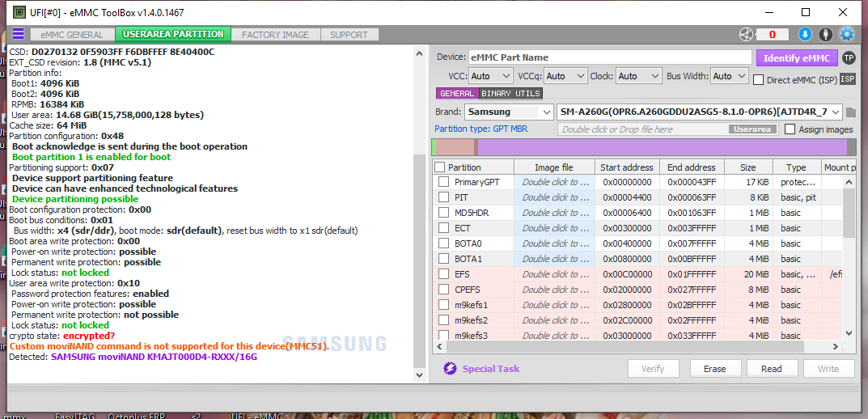Toggle the Direct eMMC (ISP) checkbox
The image size is (868, 419).
click(x=759, y=80)
